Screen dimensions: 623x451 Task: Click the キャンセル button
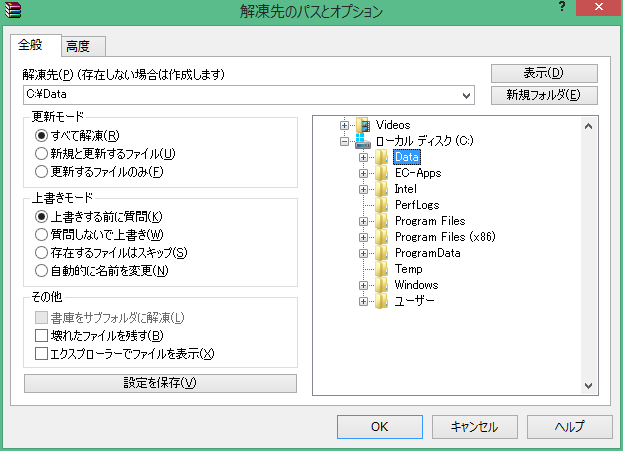(474, 427)
